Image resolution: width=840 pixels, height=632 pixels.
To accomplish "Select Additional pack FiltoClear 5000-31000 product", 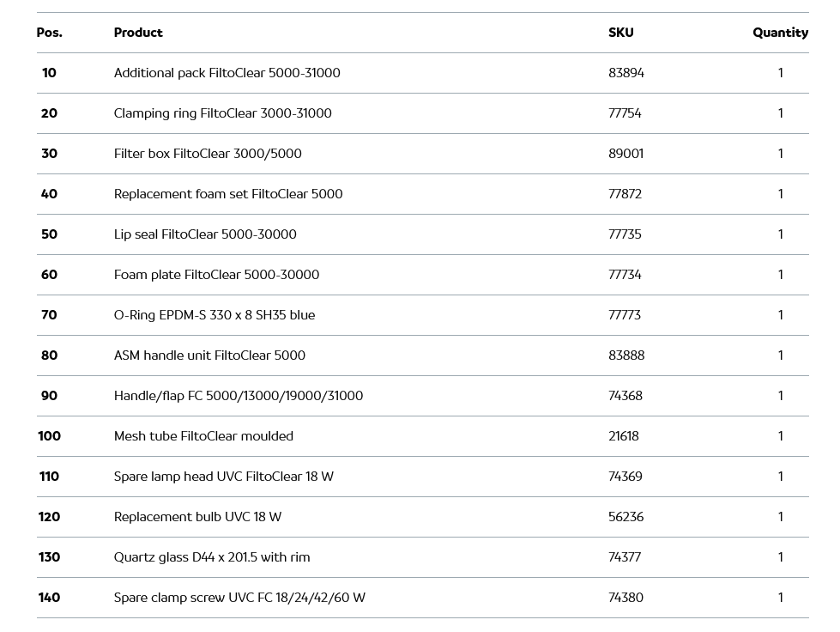I will point(227,73).
